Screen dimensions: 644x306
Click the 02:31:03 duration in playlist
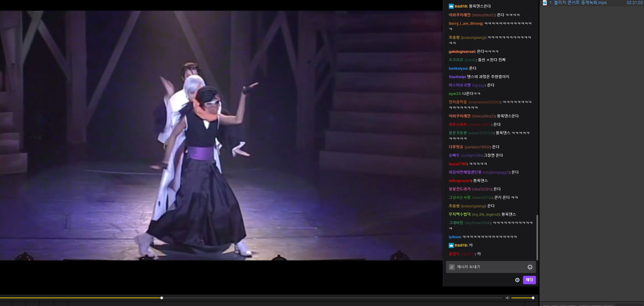(x=635, y=3)
